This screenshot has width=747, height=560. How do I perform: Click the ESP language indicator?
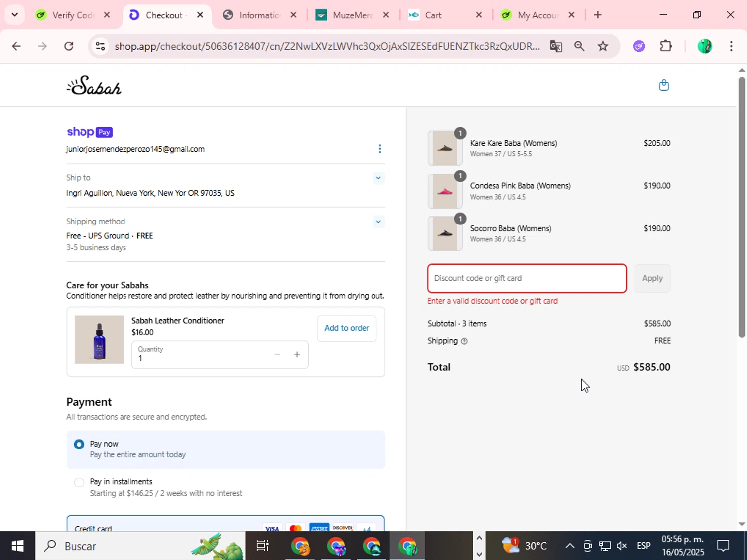pos(644,546)
